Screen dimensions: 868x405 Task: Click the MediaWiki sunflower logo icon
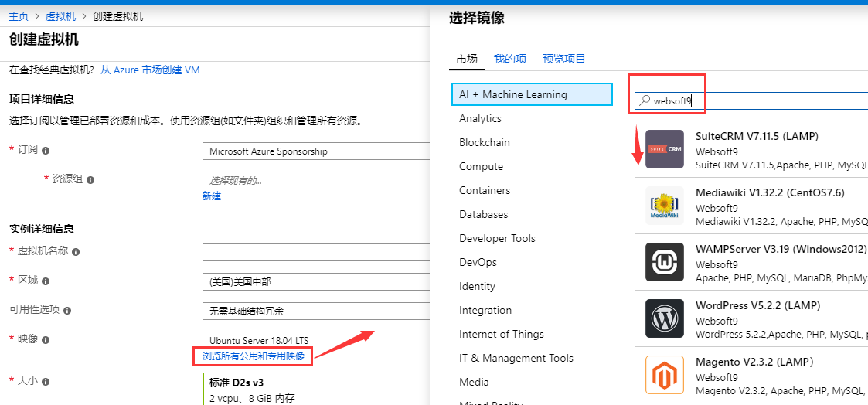pyautogui.click(x=665, y=206)
